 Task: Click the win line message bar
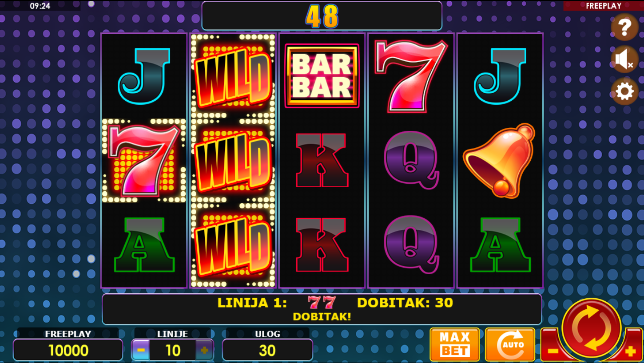point(322,309)
